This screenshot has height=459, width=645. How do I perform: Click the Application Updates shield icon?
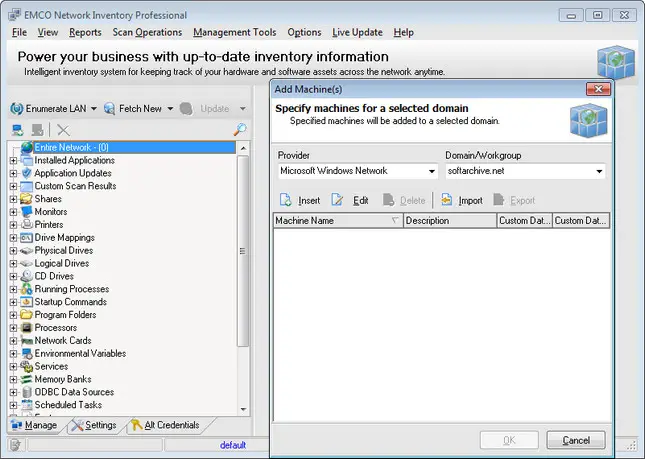coord(26,173)
